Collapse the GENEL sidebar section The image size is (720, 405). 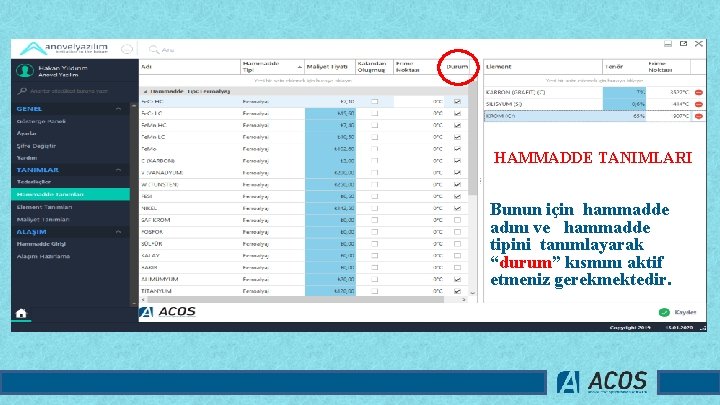118,109
